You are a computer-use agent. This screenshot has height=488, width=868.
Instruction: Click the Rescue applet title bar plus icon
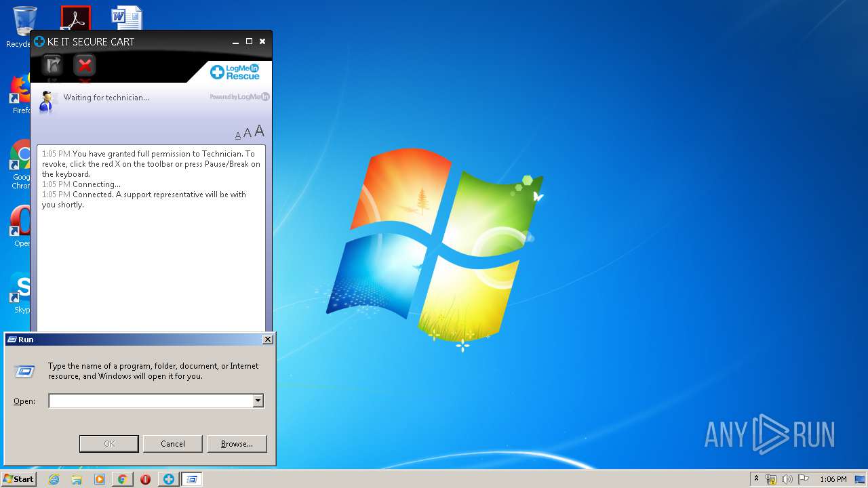[39, 41]
